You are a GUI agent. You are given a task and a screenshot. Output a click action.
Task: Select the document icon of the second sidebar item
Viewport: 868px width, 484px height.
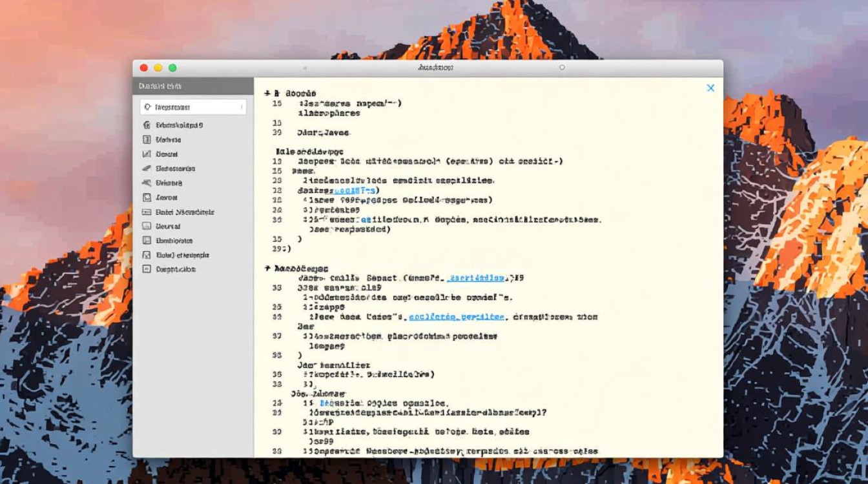click(x=146, y=139)
